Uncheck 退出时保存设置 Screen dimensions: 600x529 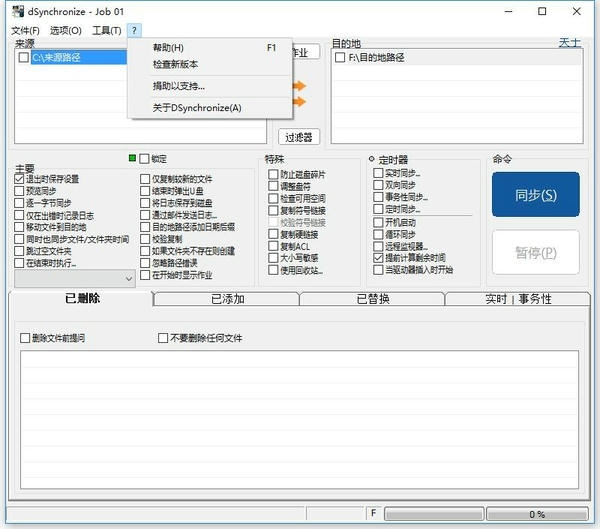(x=19, y=179)
